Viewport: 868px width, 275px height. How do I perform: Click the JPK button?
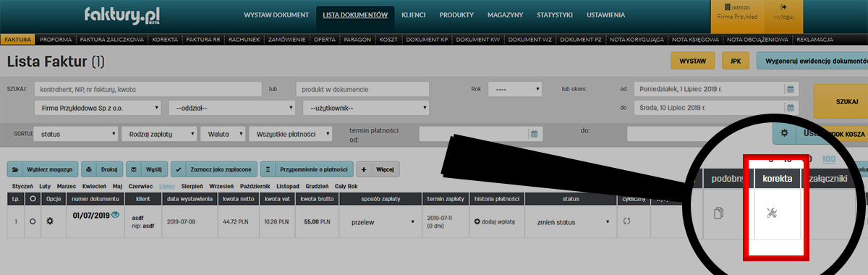pos(736,61)
